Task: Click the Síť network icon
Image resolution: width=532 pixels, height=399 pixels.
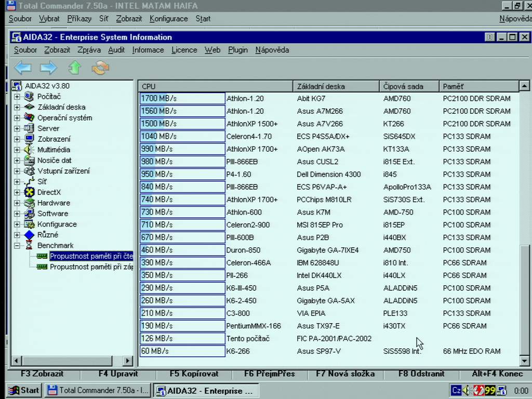Action: (29, 181)
